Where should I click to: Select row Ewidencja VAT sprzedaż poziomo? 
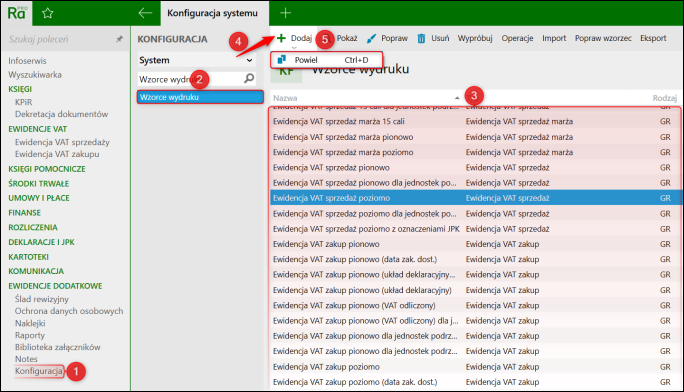coord(475,198)
